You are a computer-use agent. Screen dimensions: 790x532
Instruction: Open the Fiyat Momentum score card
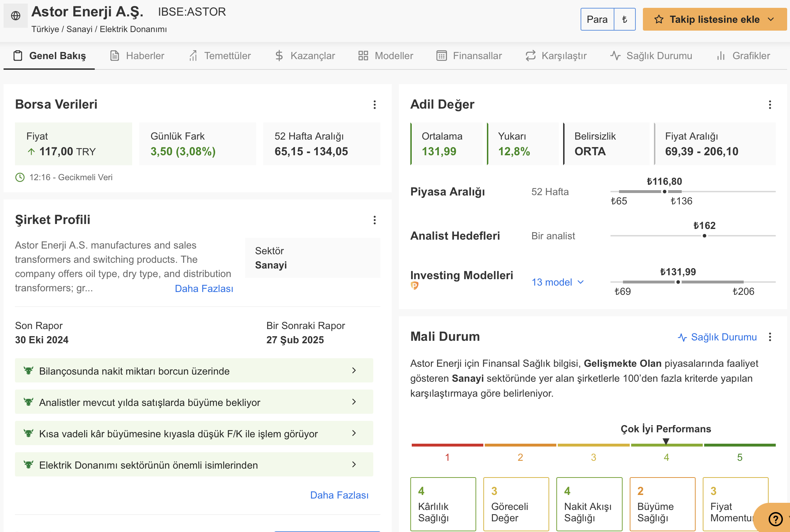(736, 504)
